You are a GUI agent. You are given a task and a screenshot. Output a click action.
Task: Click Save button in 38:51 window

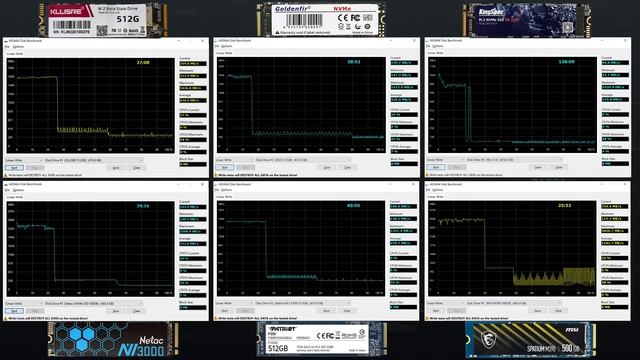tap(327, 167)
